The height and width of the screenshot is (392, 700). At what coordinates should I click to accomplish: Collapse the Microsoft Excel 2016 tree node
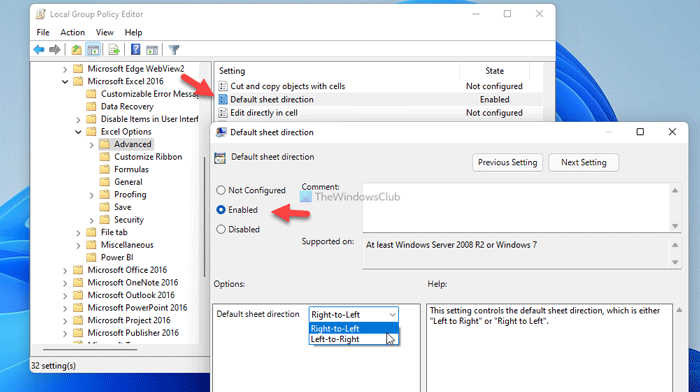(65, 82)
